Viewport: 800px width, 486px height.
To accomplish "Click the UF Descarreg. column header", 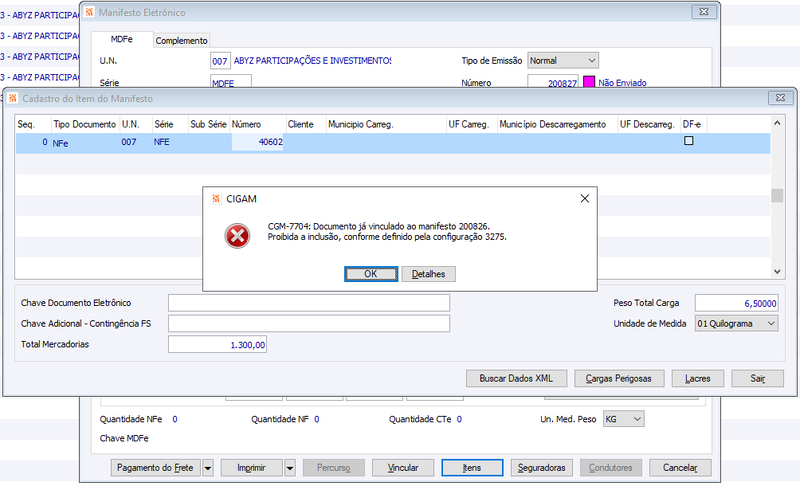I will pyautogui.click(x=649, y=124).
